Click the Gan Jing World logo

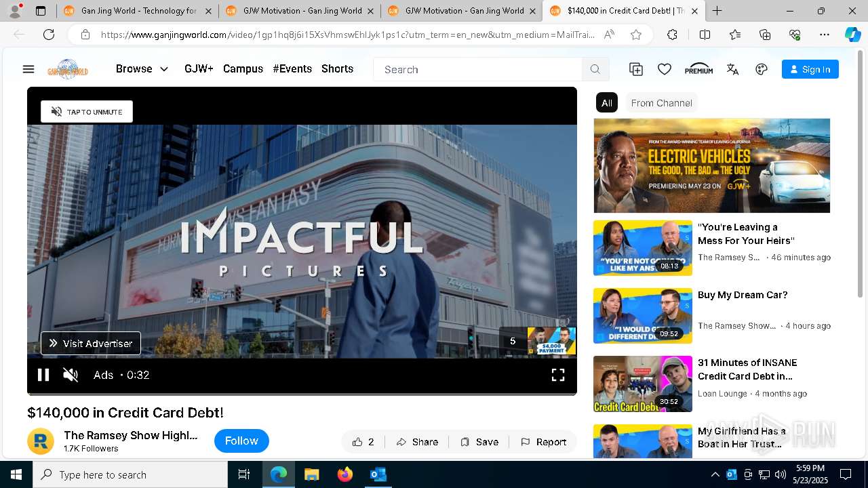tap(68, 69)
